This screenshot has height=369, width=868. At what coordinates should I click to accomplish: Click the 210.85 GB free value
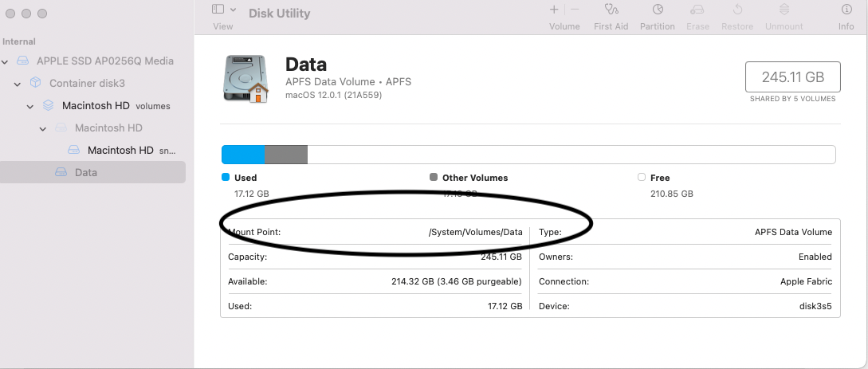[x=672, y=194]
